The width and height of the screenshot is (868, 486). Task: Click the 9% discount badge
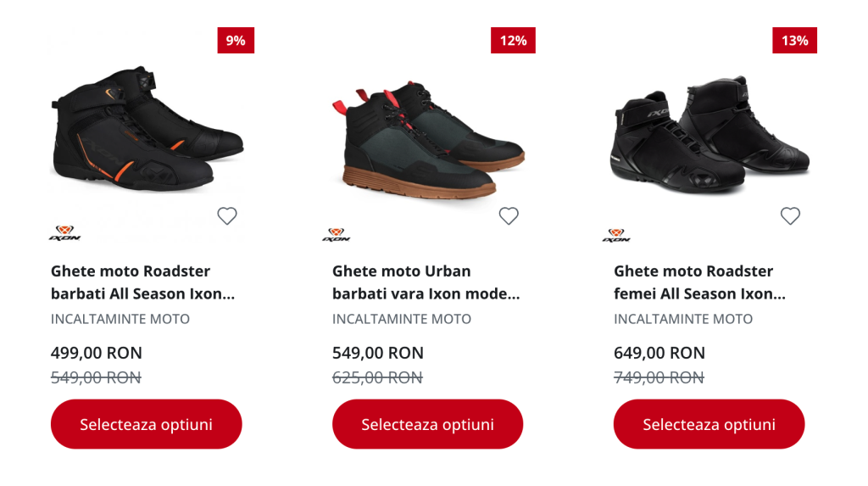(x=236, y=40)
